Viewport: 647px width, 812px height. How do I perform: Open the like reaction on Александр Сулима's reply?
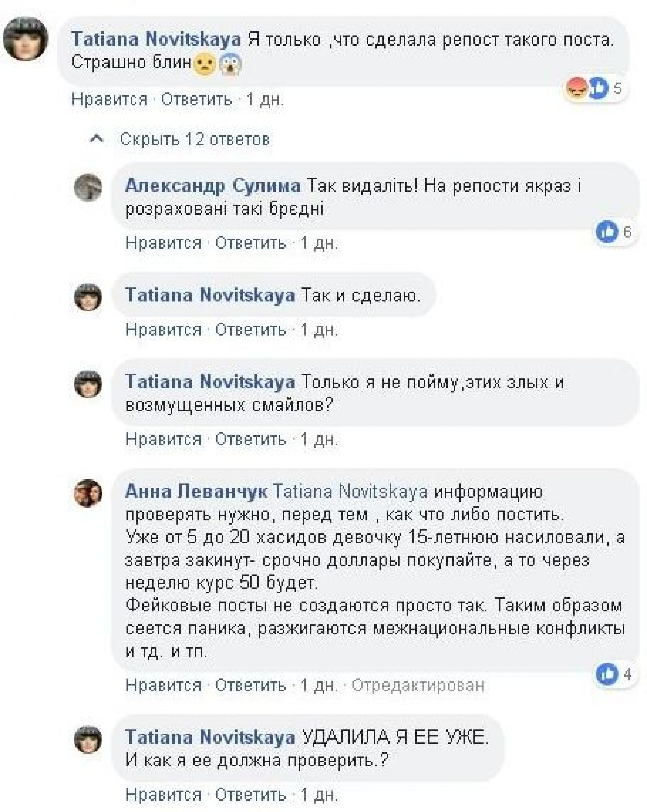[x=607, y=232]
